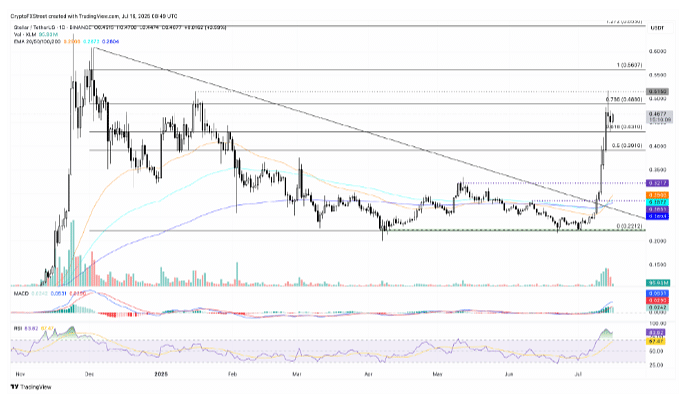
Task: Click the purple 0.3217 price label
Action: click(657, 183)
